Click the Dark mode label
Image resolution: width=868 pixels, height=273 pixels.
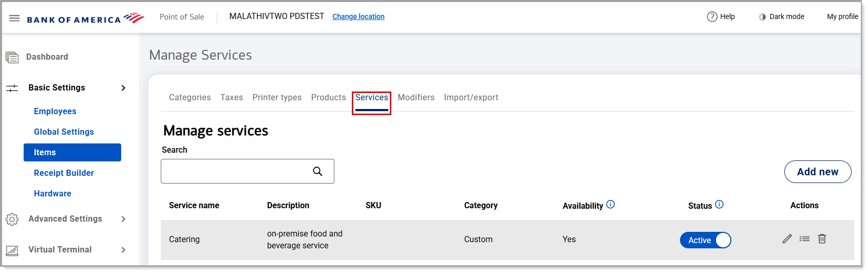787,16
